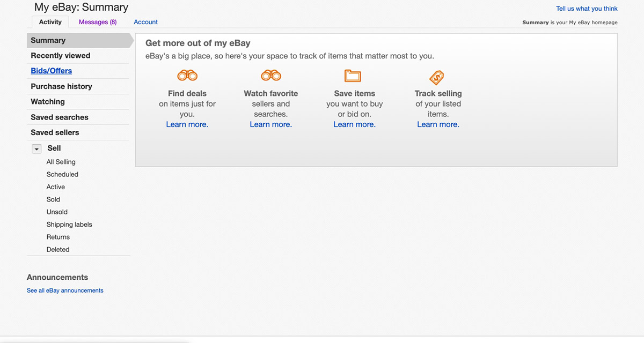View Saved searches

pyautogui.click(x=59, y=117)
